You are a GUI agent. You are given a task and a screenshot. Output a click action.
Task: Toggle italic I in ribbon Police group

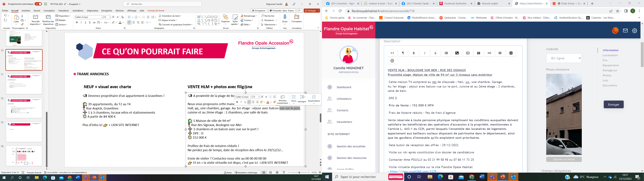(x=81, y=22)
